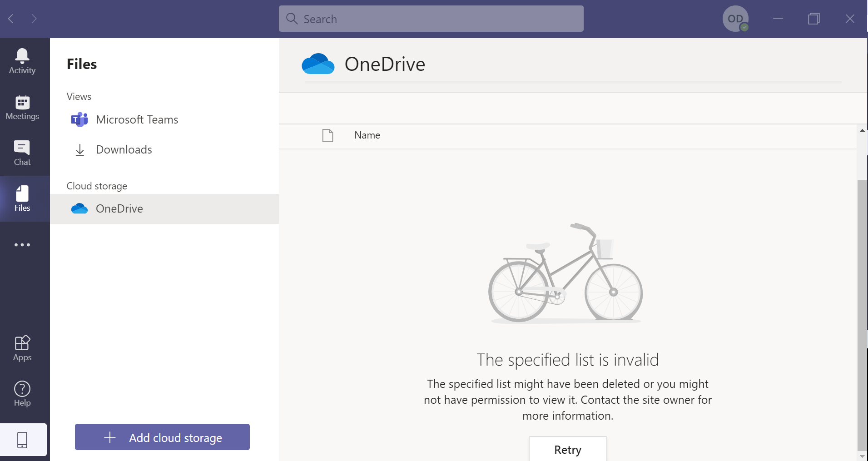Click 'The specified list is invalid' heading
The height and width of the screenshot is (461, 868).
[568, 360]
